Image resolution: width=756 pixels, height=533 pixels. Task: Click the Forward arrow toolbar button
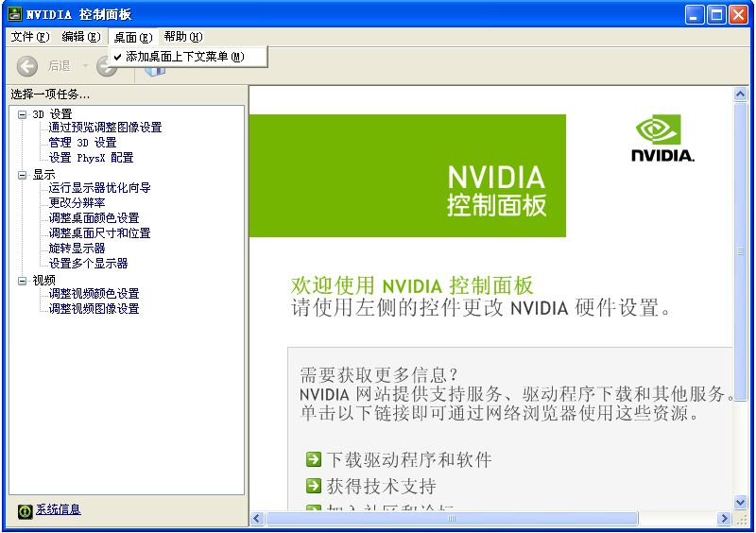(106, 67)
